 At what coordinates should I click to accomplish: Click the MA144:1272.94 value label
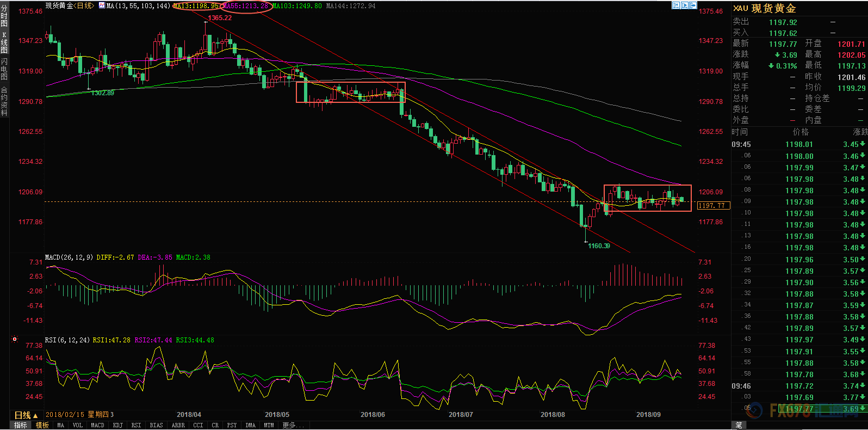point(351,5)
